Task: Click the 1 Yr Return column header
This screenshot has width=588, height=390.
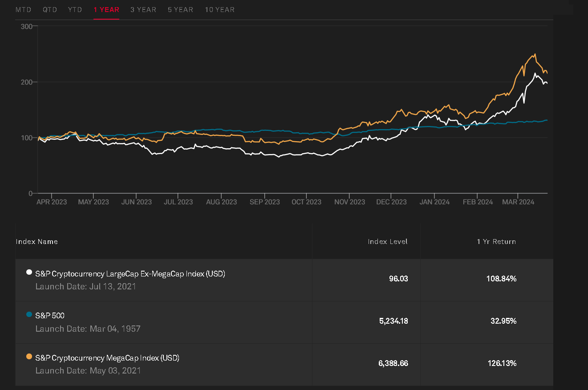Action: click(x=497, y=242)
